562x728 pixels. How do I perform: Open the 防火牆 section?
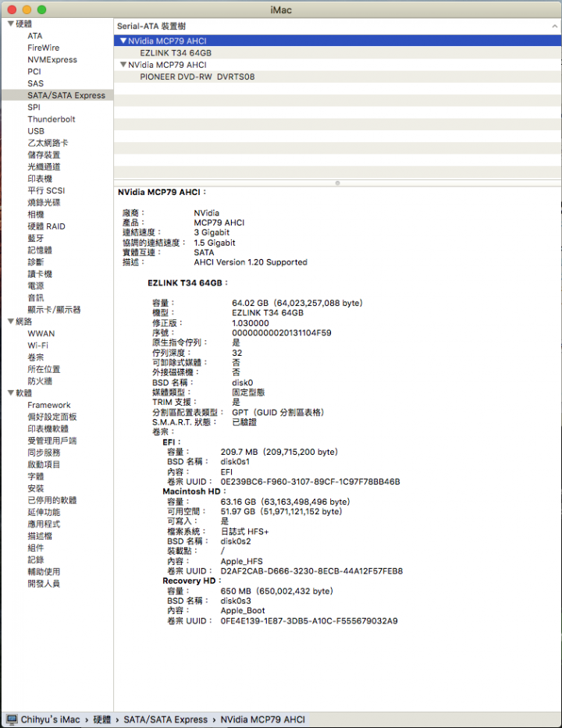click(40, 382)
